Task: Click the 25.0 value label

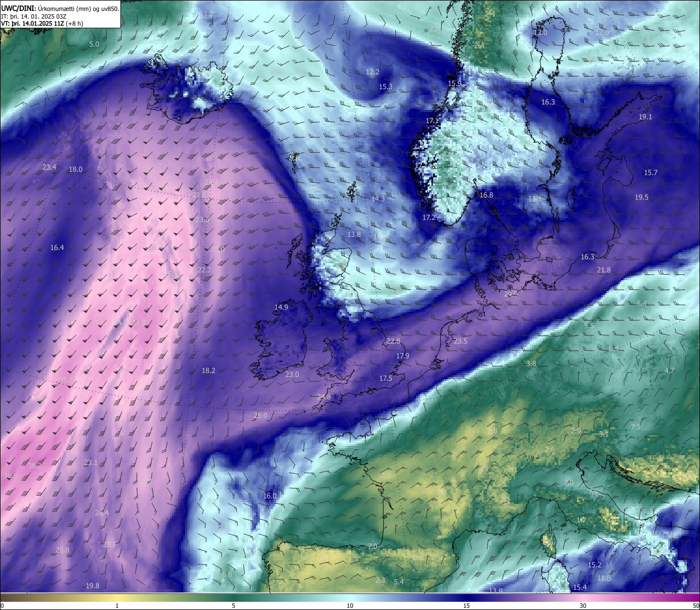Action: pos(260,415)
